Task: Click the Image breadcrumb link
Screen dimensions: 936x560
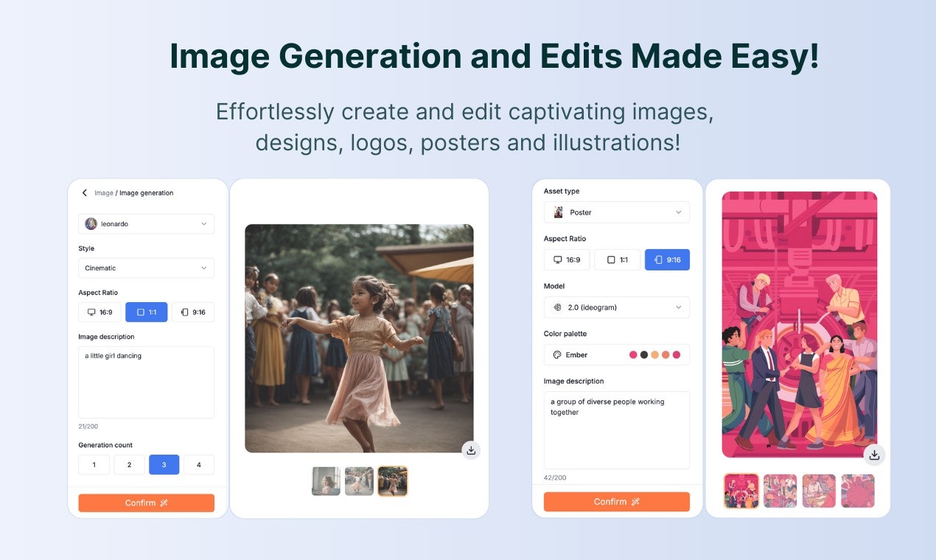Action: 104,193
